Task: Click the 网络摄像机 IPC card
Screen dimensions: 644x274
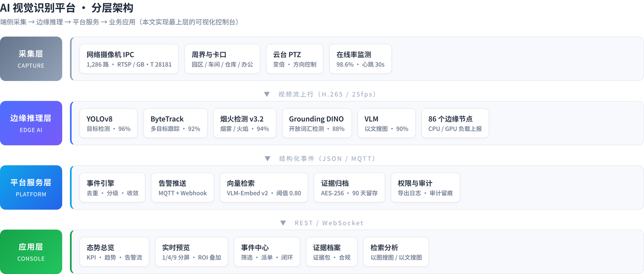Action: coord(129,59)
